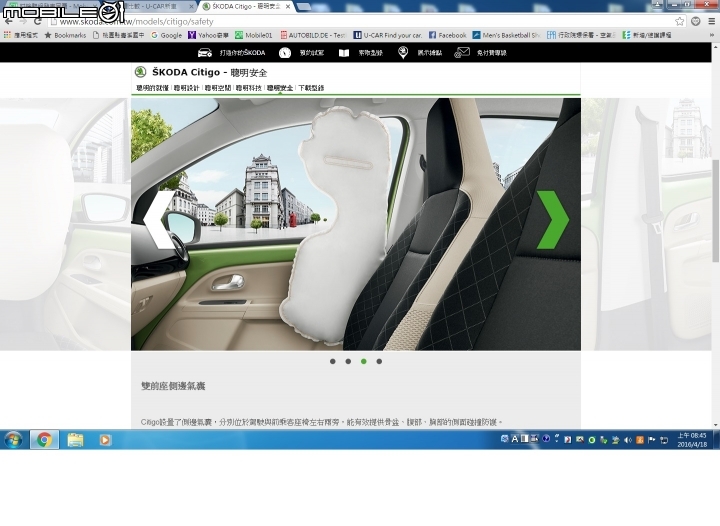Open the 聰明科技 section tab

(249, 88)
